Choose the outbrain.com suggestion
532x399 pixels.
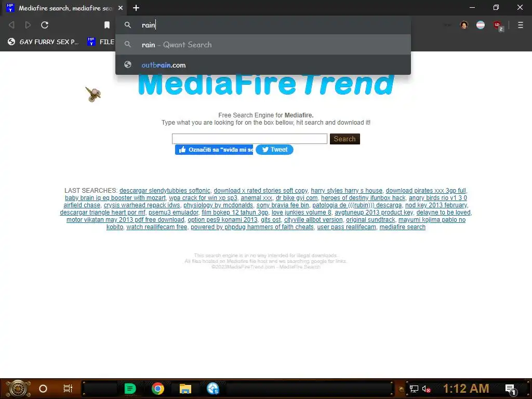pos(263,65)
